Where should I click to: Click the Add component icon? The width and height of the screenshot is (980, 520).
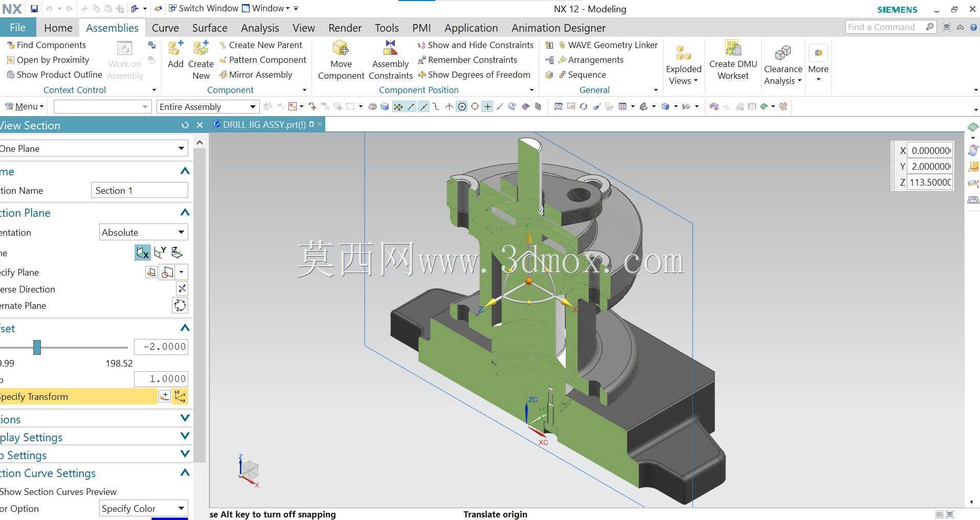click(x=175, y=49)
